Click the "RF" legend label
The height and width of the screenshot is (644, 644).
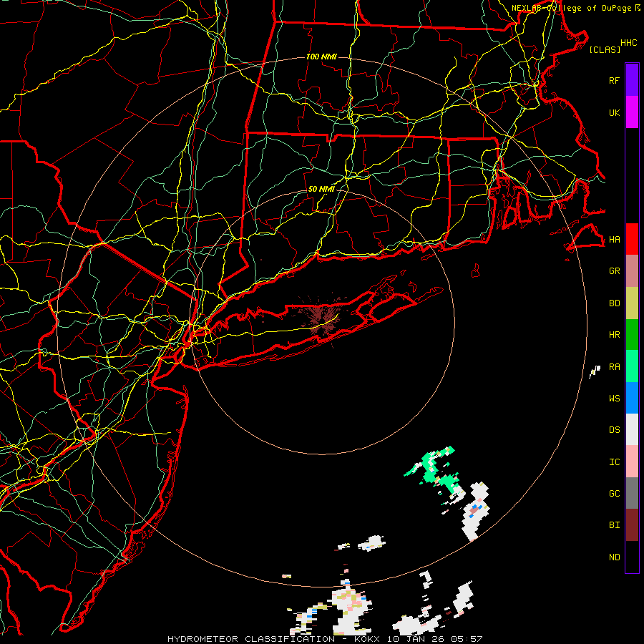coord(614,80)
